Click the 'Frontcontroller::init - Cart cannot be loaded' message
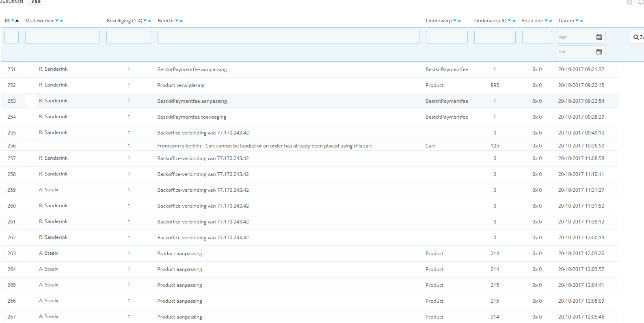The height and width of the screenshot is (323, 644). coord(264,146)
